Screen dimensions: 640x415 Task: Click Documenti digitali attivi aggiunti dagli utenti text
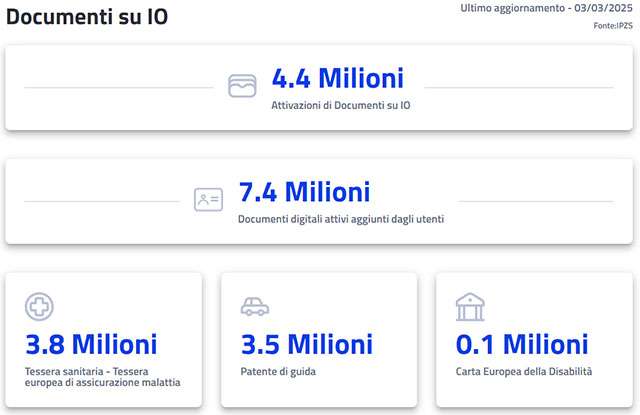(341, 218)
